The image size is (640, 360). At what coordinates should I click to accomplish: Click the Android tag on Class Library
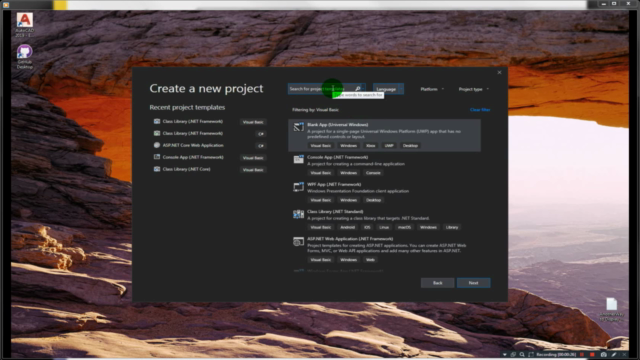click(x=347, y=227)
